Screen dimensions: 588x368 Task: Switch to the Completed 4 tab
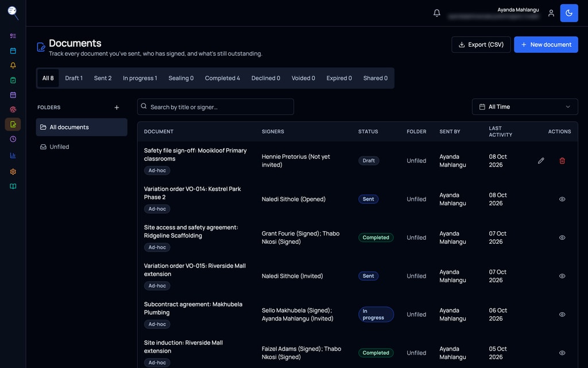point(222,78)
